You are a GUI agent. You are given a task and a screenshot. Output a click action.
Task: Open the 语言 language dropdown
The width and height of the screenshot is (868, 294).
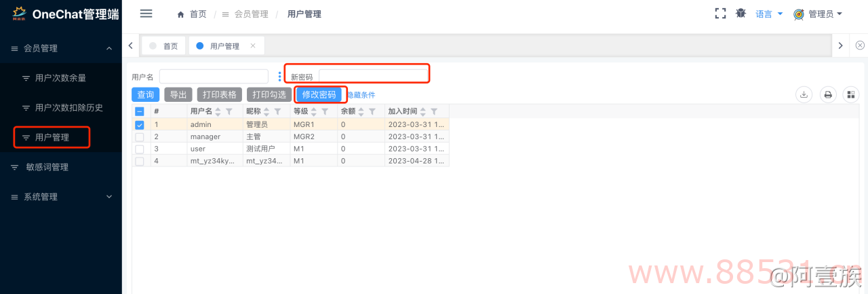(x=770, y=14)
